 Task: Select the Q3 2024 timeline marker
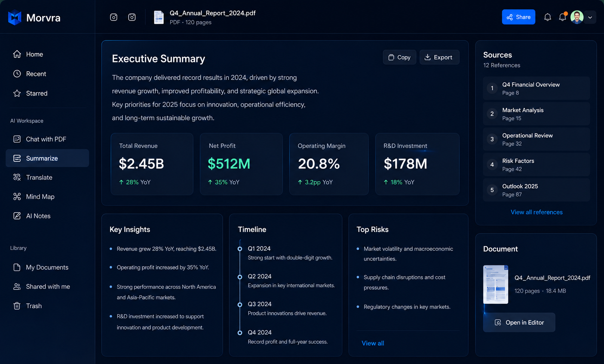[240, 305]
